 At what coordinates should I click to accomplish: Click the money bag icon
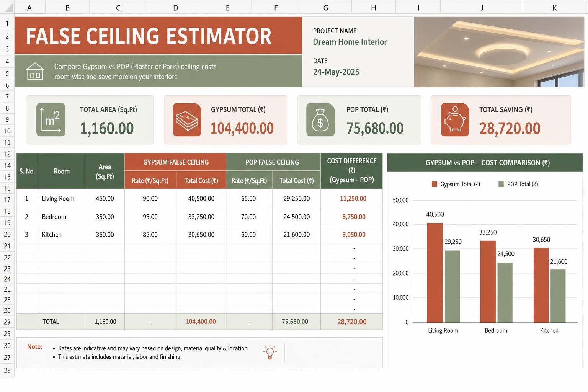[320, 120]
